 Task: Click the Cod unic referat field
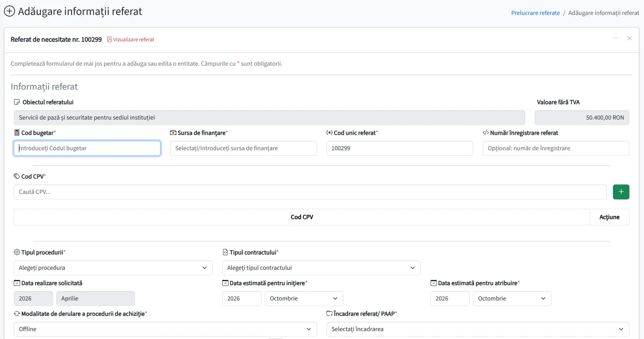(x=400, y=148)
